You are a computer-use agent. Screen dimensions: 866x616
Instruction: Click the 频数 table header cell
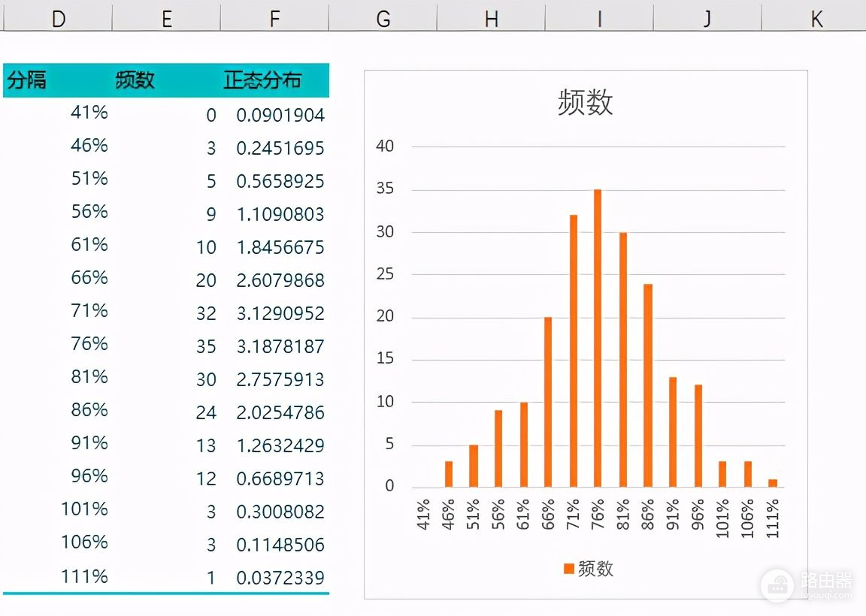[135, 80]
